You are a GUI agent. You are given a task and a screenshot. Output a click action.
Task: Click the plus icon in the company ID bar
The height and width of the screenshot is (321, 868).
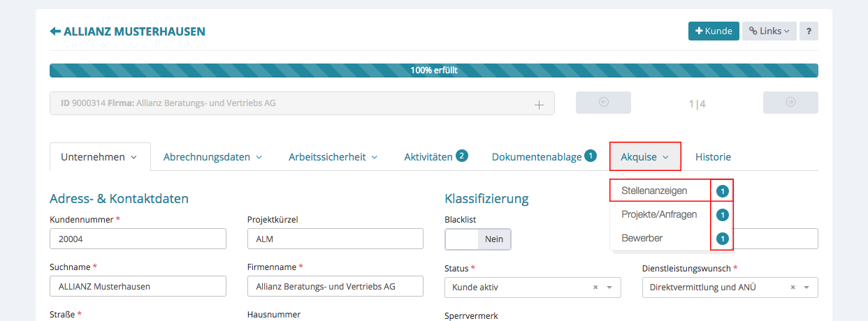539,104
